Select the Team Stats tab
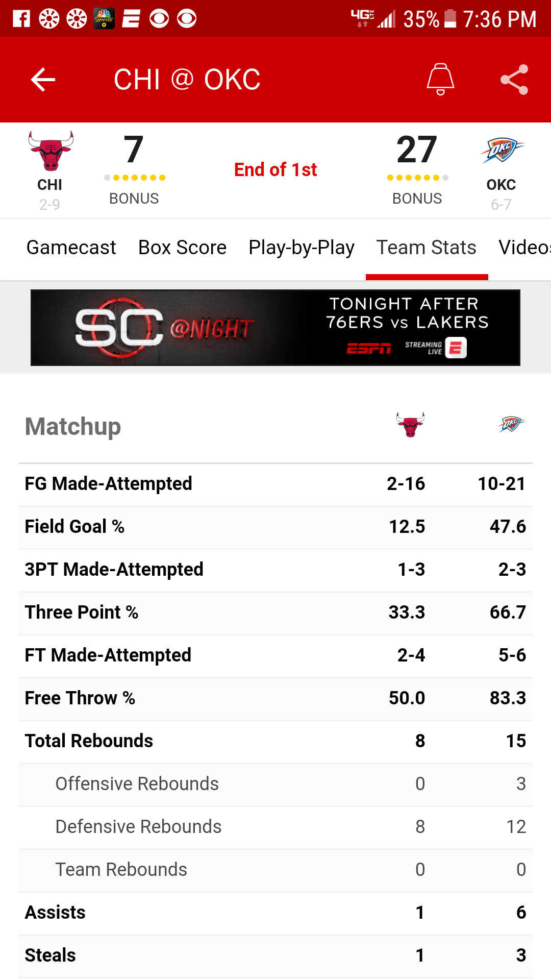This screenshot has width=551, height=980. [x=427, y=248]
